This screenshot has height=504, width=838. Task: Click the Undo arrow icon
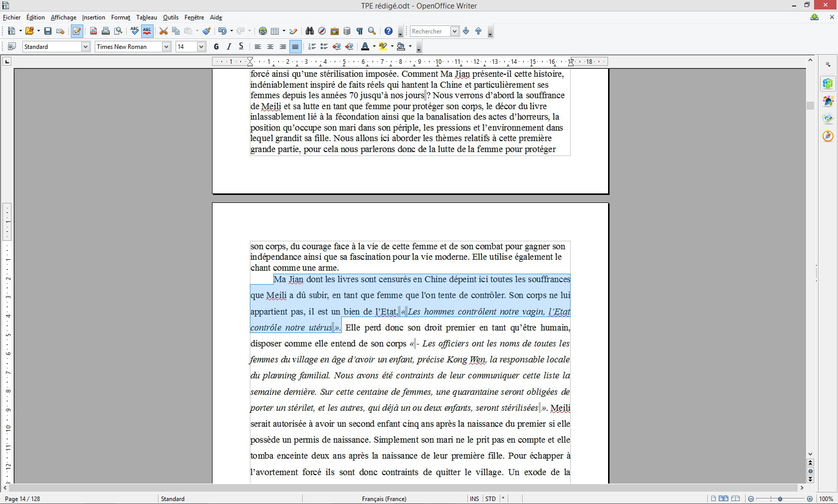222,31
